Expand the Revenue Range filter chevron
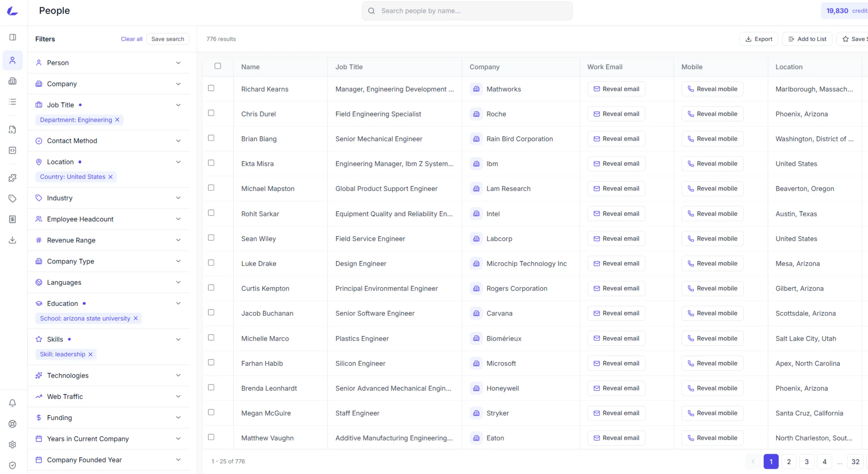Image resolution: width=868 pixels, height=474 pixels. (178, 240)
